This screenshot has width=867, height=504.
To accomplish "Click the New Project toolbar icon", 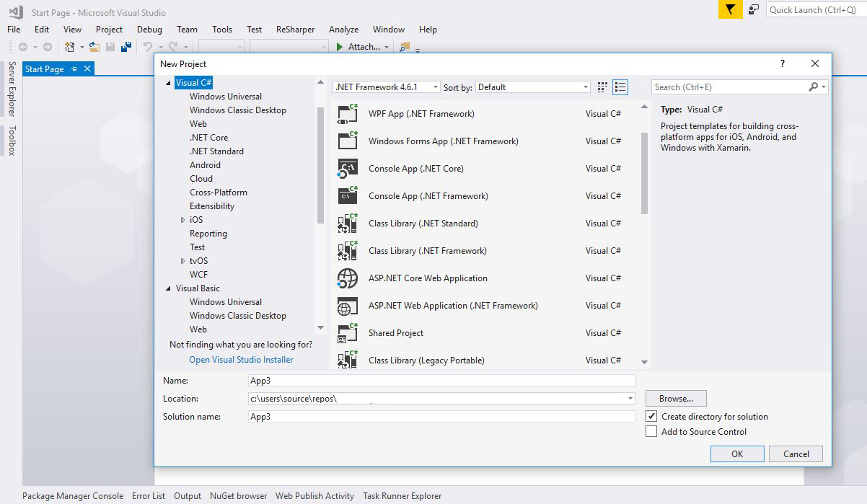I will click(70, 47).
